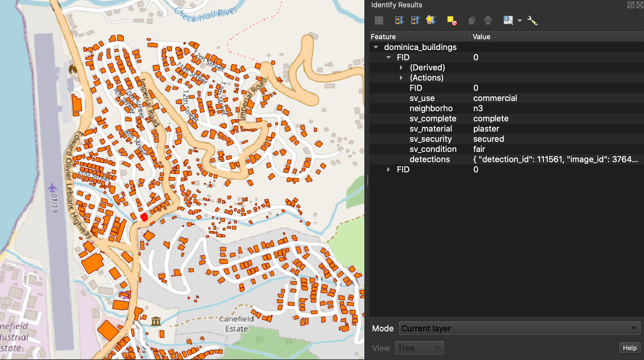Screen dimensions: 644x360
Task: Click the red highlighted building on map
Action: (144, 217)
